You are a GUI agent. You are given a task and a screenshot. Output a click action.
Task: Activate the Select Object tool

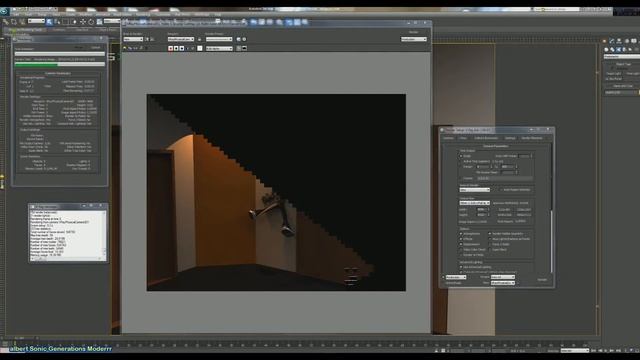(x=49, y=22)
